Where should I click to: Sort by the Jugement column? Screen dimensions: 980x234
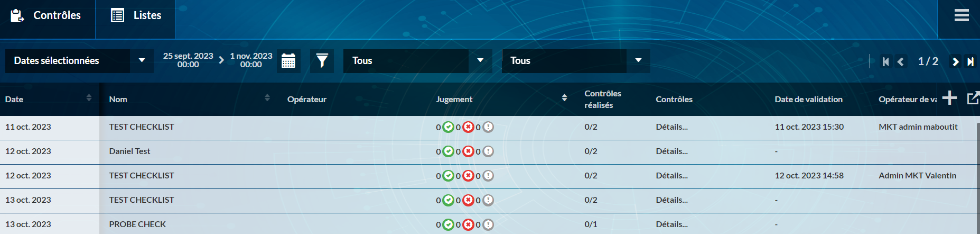tap(564, 98)
